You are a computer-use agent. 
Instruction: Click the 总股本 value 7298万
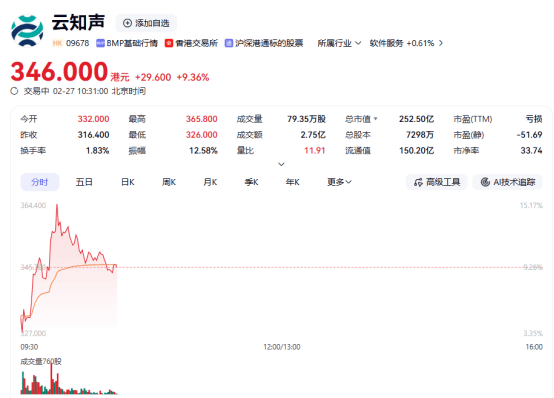click(x=420, y=135)
